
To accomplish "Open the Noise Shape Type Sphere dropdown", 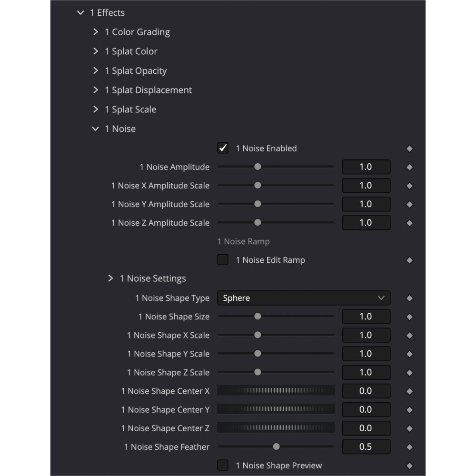I will (304, 298).
